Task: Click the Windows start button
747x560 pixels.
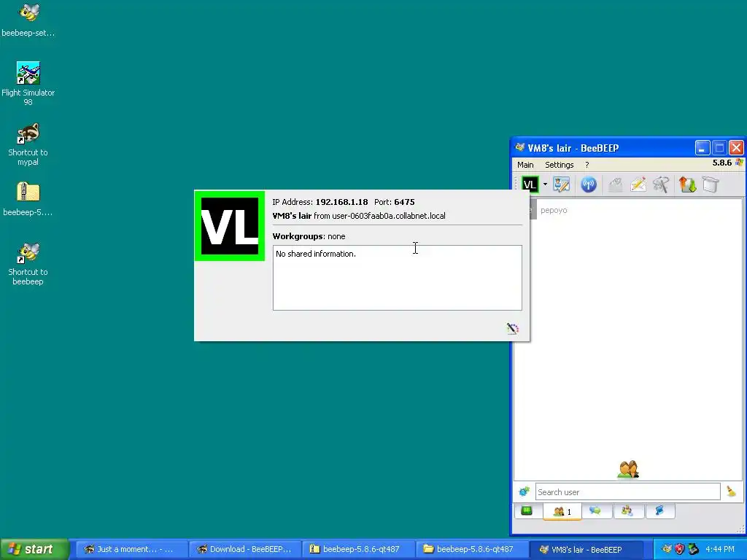Action: (34, 549)
